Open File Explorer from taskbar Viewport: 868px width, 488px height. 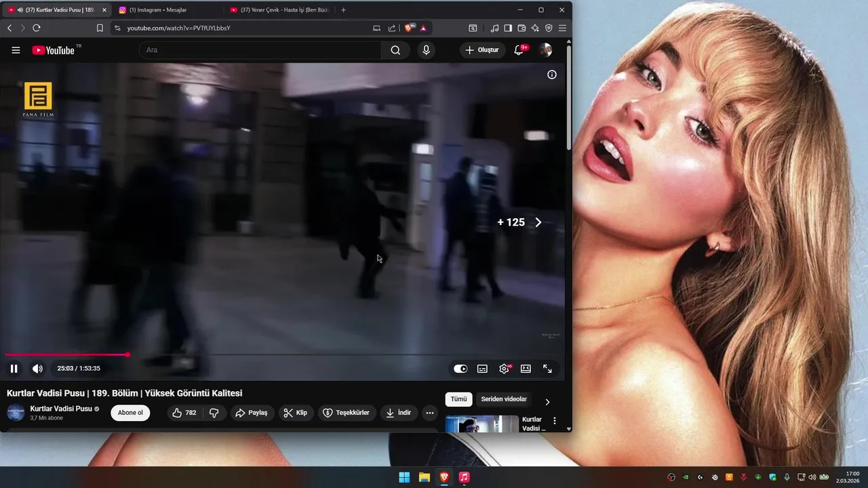click(x=425, y=477)
